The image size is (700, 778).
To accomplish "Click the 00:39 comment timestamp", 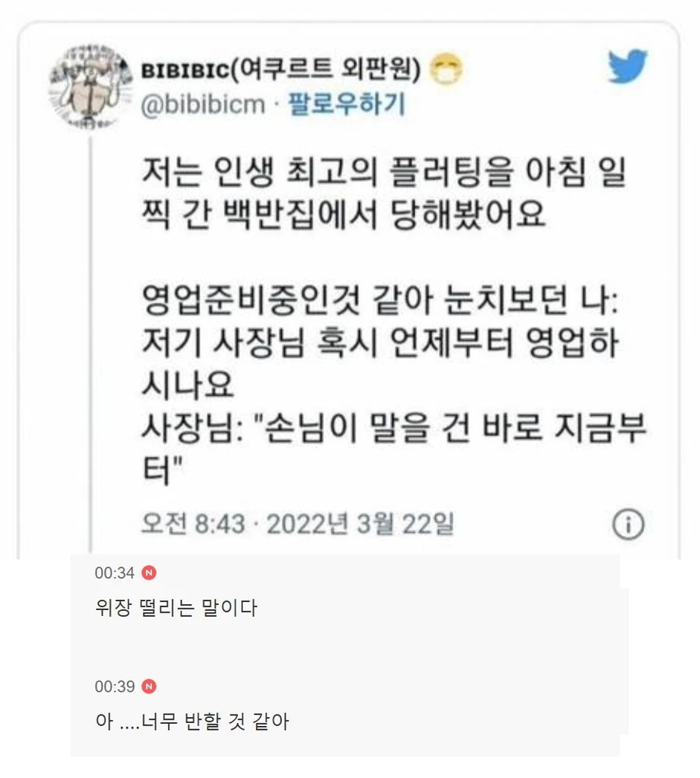I will point(114,687).
